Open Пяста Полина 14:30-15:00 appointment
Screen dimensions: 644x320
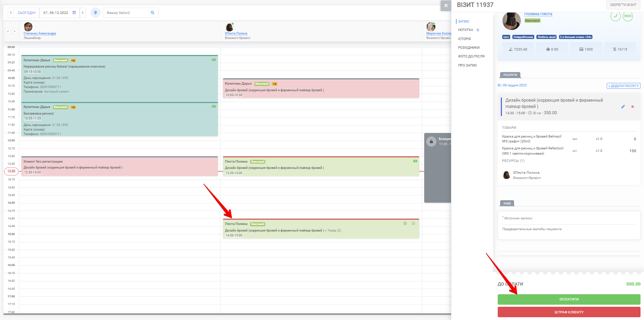tap(321, 229)
